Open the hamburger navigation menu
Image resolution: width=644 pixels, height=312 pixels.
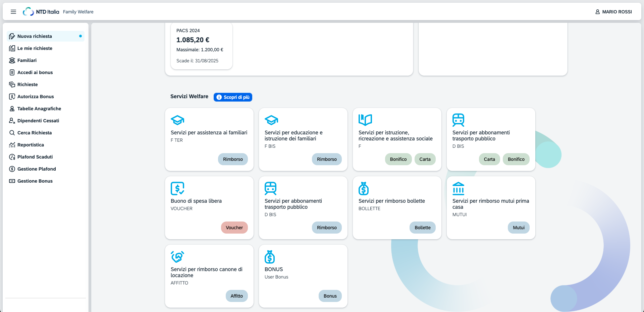(13, 12)
